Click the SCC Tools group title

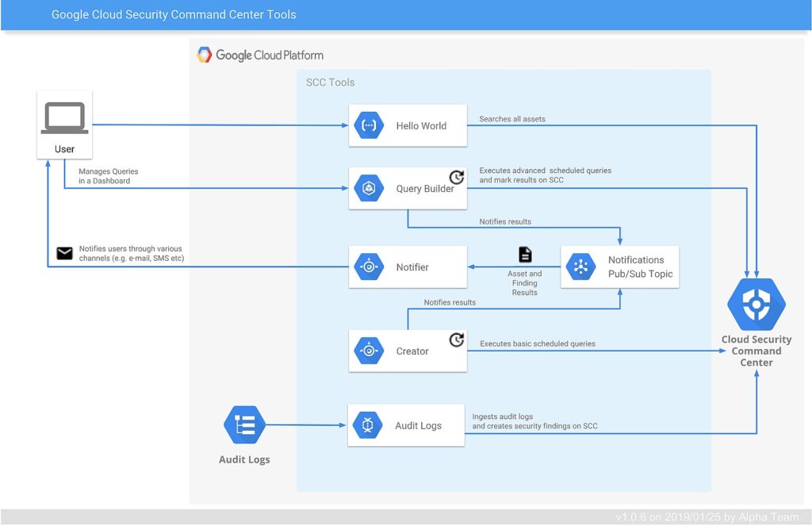click(331, 83)
